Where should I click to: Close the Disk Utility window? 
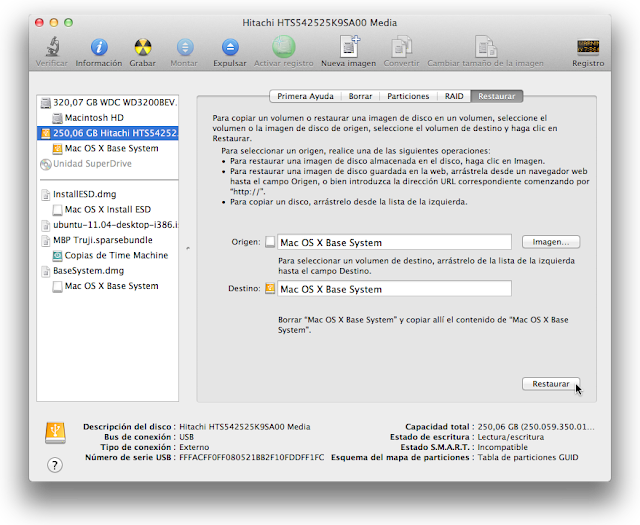(39, 22)
